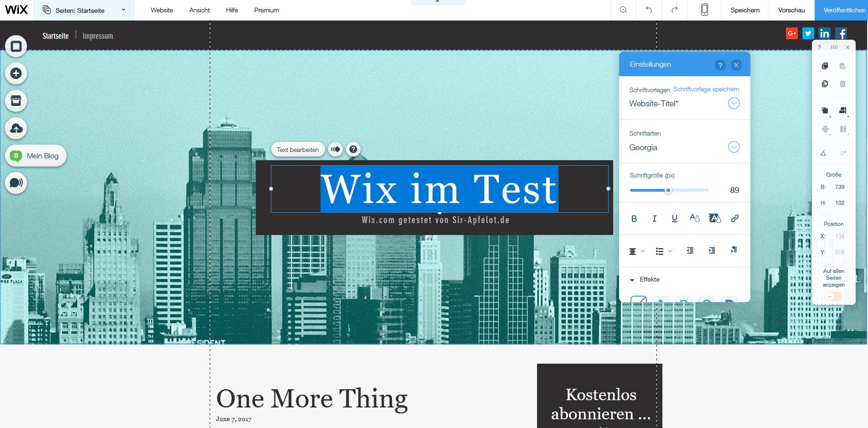
Task: Click the Veröffentlichen button
Action: pos(842,10)
